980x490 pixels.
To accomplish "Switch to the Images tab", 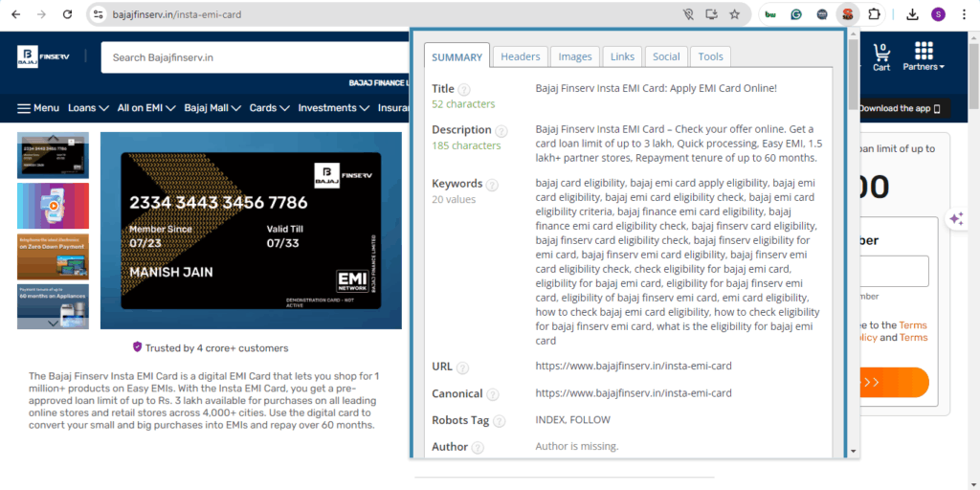I will [x=575, y=56].
